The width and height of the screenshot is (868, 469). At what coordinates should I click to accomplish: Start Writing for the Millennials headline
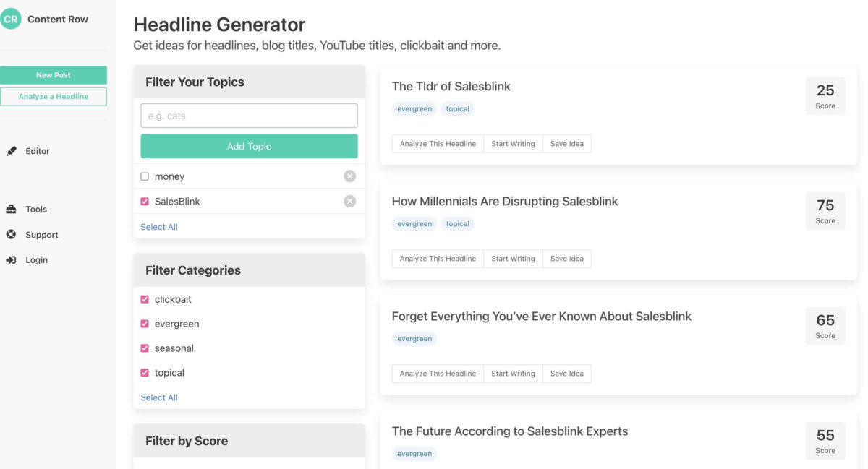[513, 258]
